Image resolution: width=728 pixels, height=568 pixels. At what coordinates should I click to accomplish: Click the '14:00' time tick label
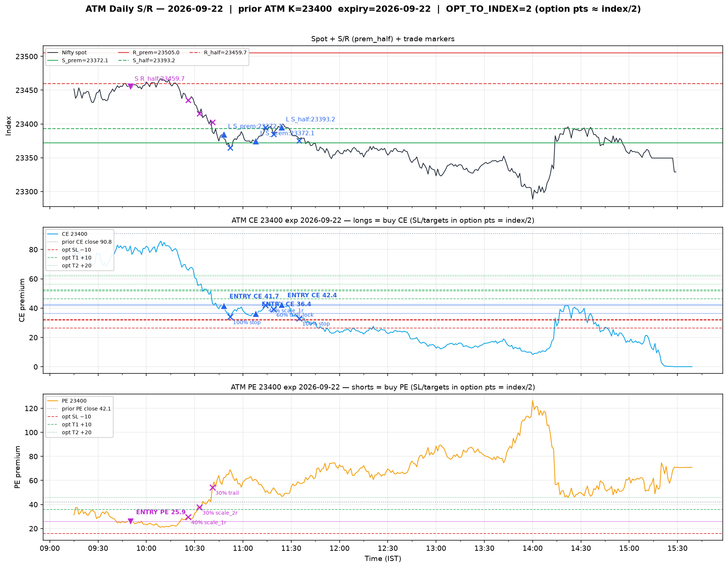(x=533, y=548)
